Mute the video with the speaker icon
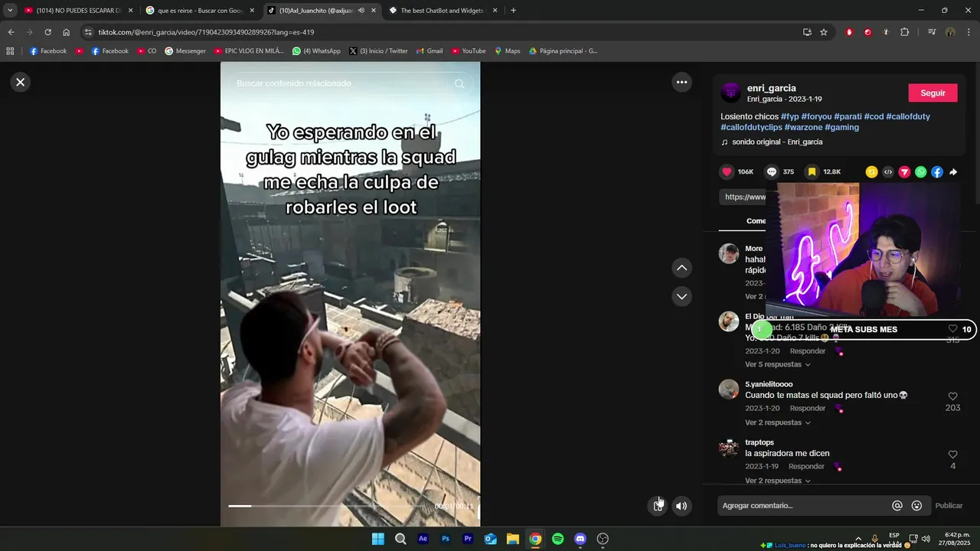Image resolution: width=980 pixels, height=551 pixels. (x=681, y=506)
